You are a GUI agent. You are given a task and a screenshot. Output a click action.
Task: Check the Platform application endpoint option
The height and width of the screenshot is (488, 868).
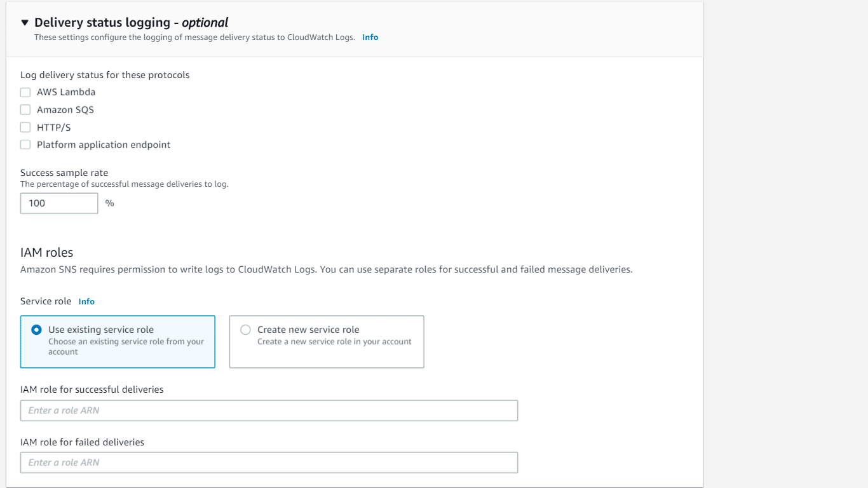pyautogui.click(x=25, y=144)
